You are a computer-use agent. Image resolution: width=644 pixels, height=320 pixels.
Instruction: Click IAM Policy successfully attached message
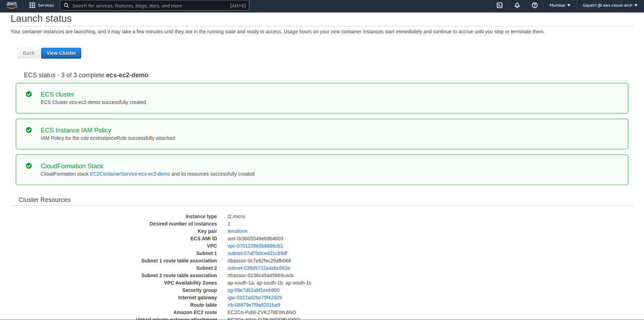[x=108, y=138]
